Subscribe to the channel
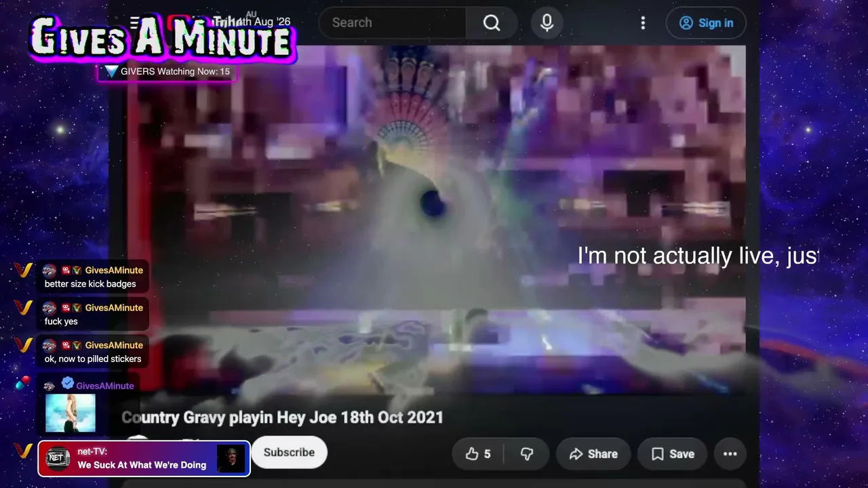This screenshot has height=488, width=868. (289, 453)
